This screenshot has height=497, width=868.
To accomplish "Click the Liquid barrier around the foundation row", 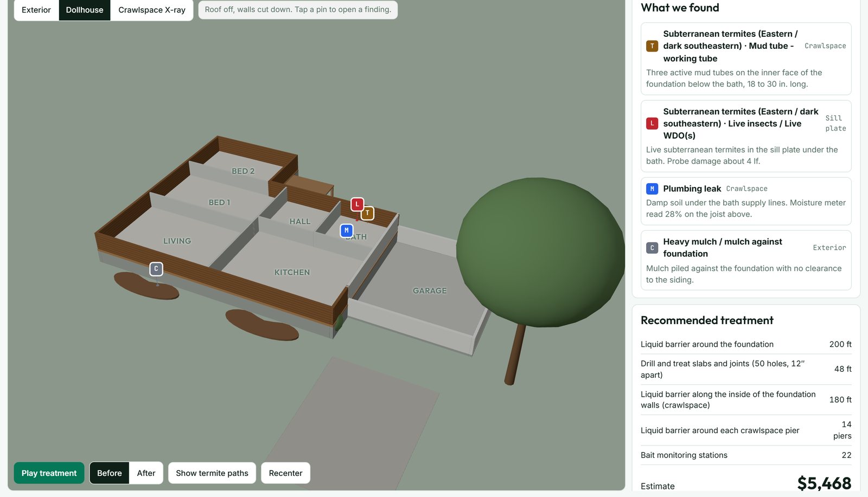I will (x=746, y=344).
